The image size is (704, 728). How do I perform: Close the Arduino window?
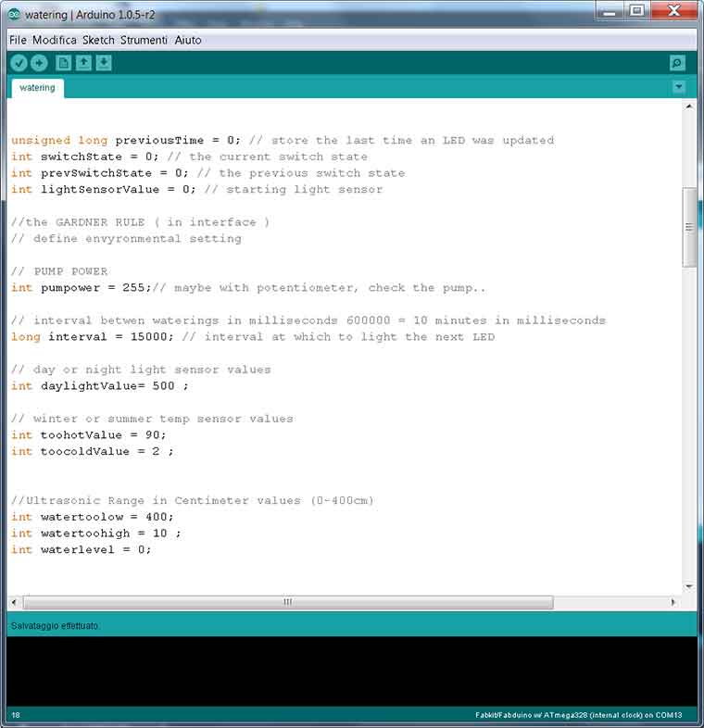673,11
